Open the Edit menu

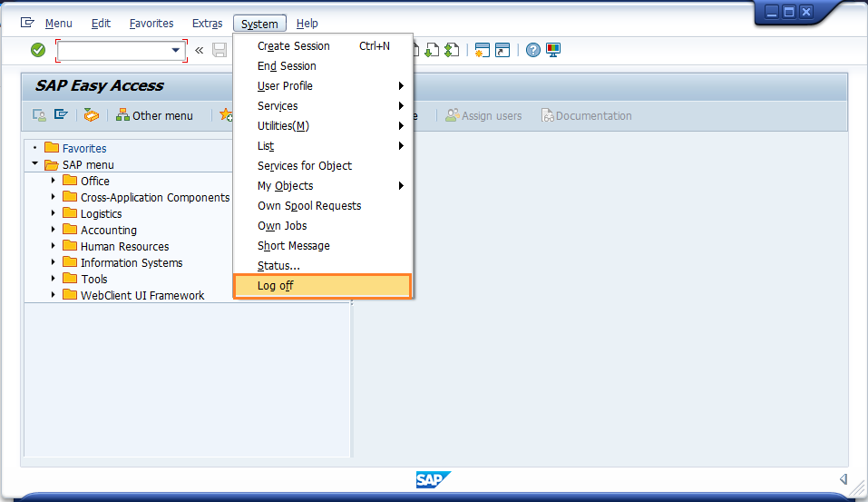[x=101, y=24]
